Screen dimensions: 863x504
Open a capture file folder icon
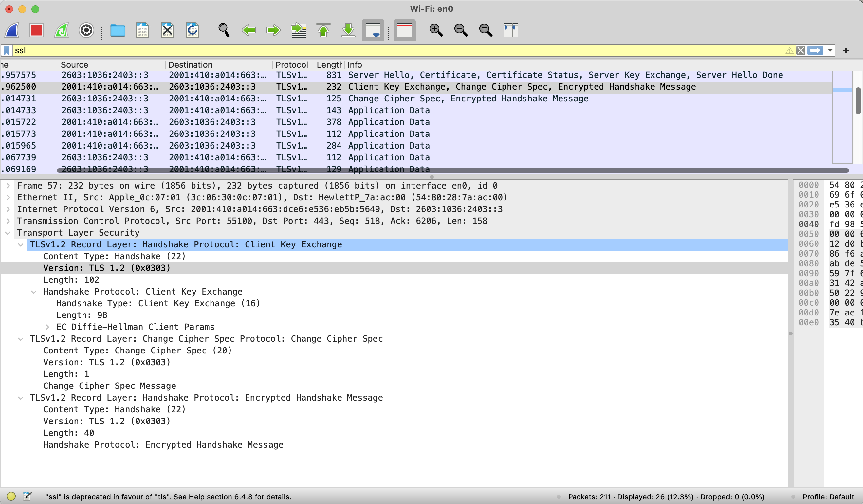[118, 30]
